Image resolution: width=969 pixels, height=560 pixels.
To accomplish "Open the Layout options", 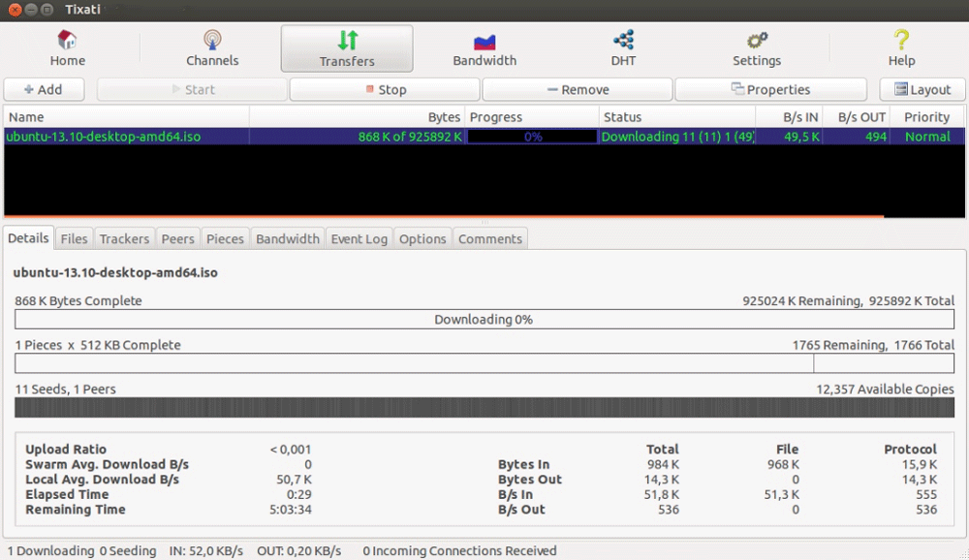I will pos(922,90).
